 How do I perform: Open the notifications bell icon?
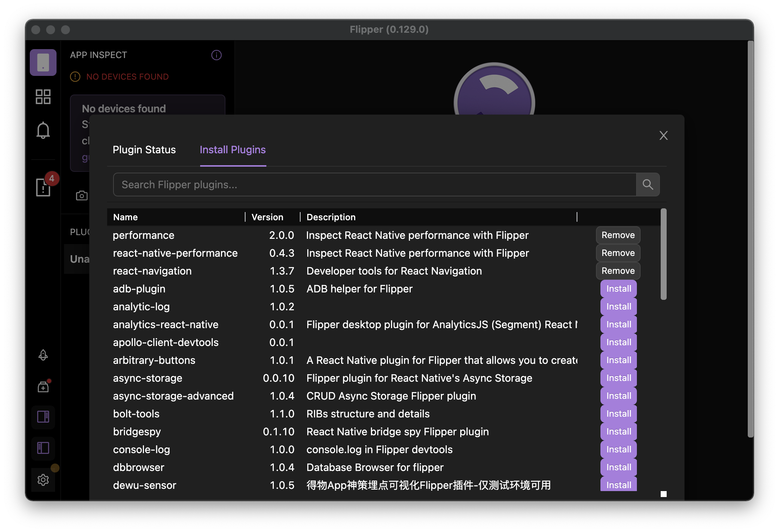pos(43,130)
